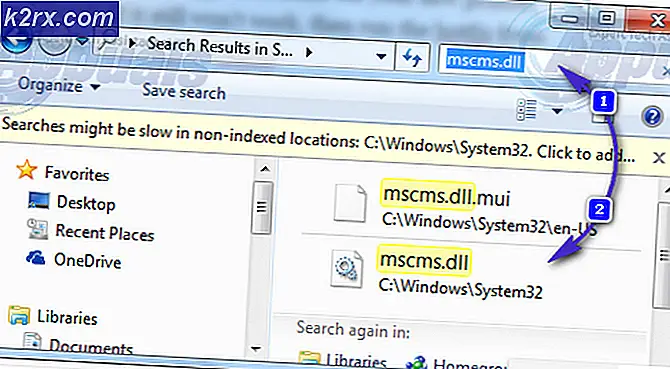Select Libraries in the navigation pane
This screenshot has width=670, height=369.
(67, 318)
